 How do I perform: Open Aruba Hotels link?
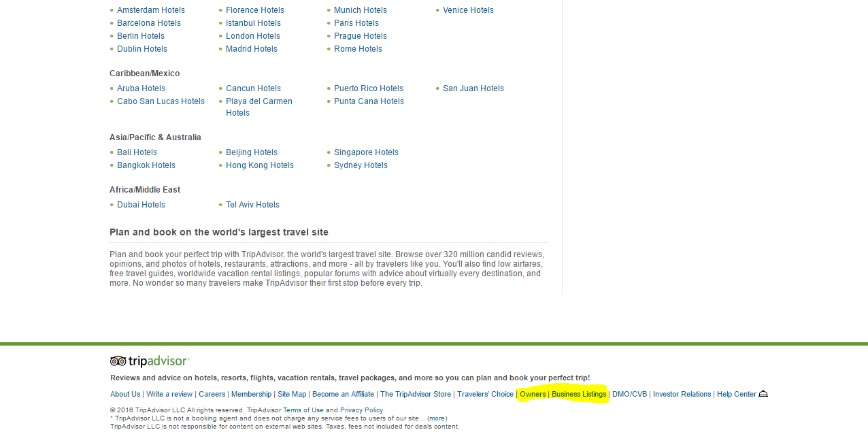click(x=141, y=88)
